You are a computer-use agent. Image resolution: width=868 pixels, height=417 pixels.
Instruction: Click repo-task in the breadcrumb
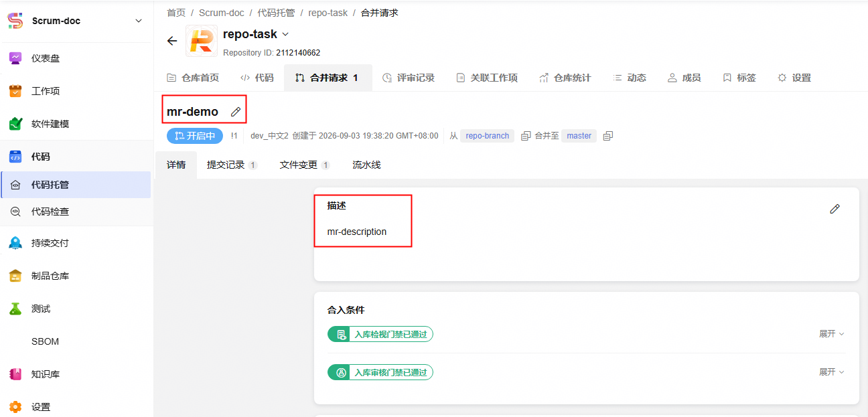pos(328,13)
